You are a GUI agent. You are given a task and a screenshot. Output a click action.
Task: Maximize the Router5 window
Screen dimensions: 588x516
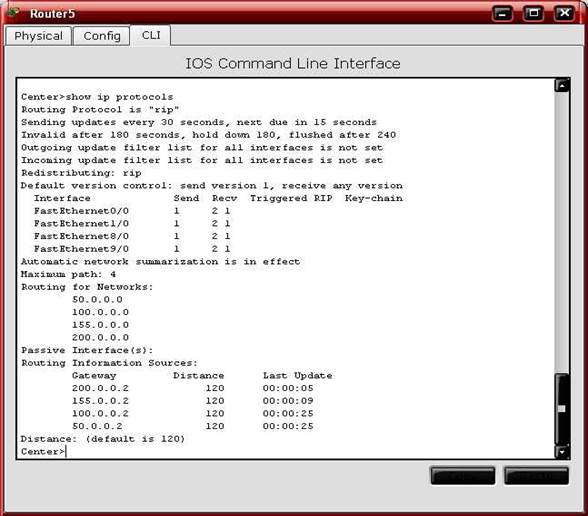pos(533,14)
